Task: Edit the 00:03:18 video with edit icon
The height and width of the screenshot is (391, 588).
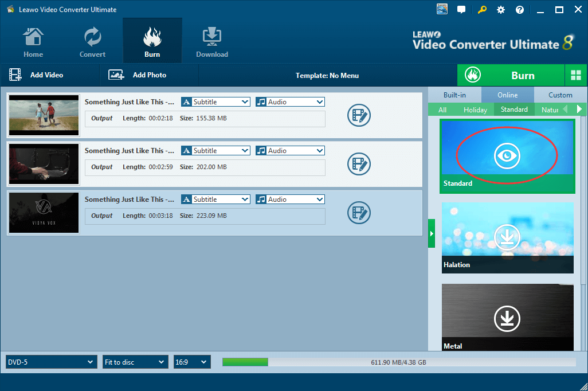Action: (x=359, y=213)
